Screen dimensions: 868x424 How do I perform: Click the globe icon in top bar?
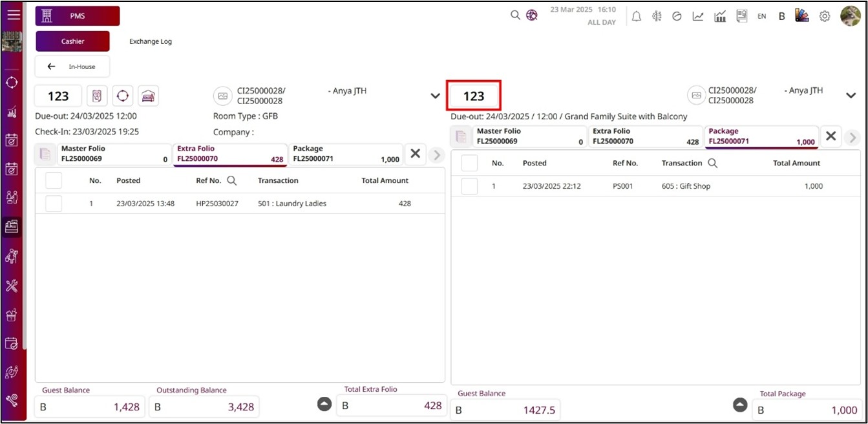pyautogui.click(x=532, y=16)
